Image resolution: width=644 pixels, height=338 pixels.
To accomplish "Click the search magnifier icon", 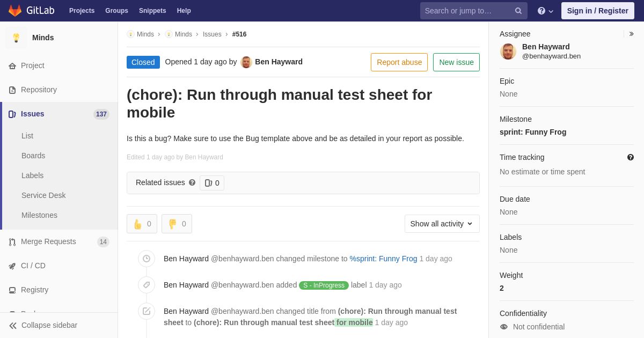I will (518, 11).
